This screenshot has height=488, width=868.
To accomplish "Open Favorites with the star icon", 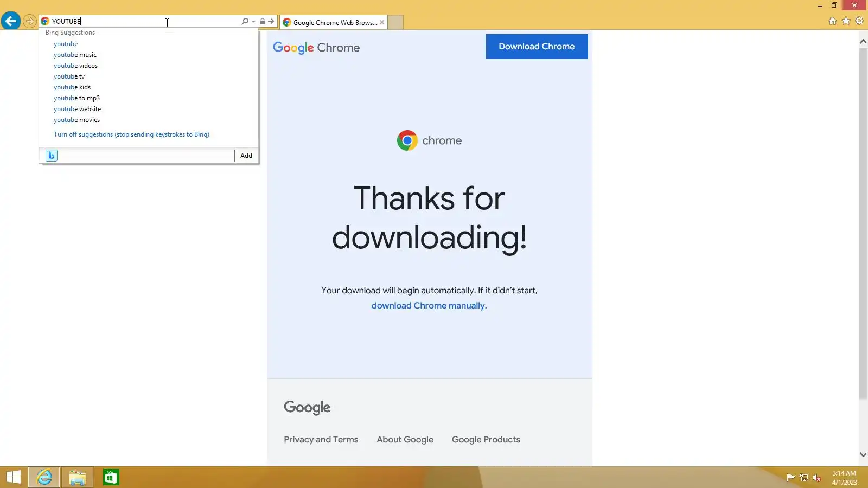I will [846, 21].
